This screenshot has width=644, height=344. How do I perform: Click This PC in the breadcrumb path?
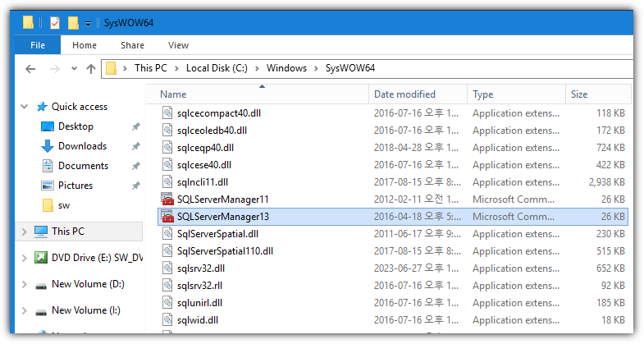[x=151, y=68]
